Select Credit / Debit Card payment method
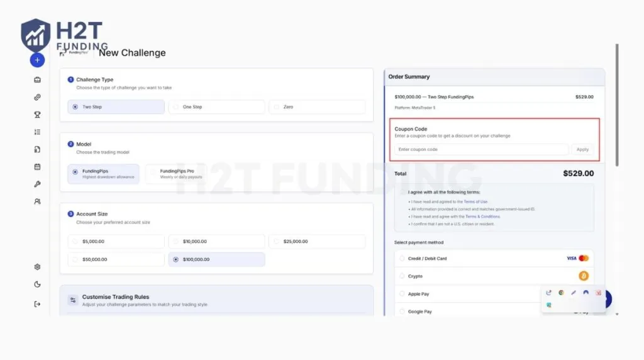 [494, 259]
